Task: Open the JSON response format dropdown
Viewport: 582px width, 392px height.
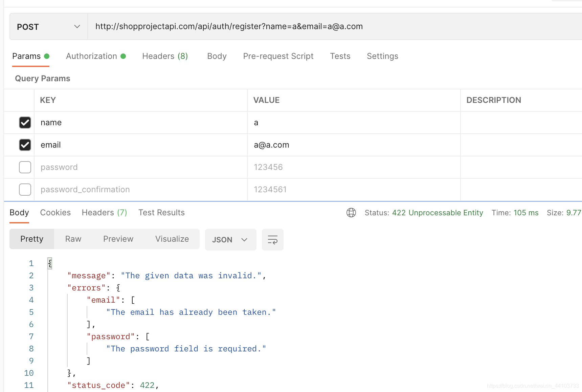Action: point(230,240)
